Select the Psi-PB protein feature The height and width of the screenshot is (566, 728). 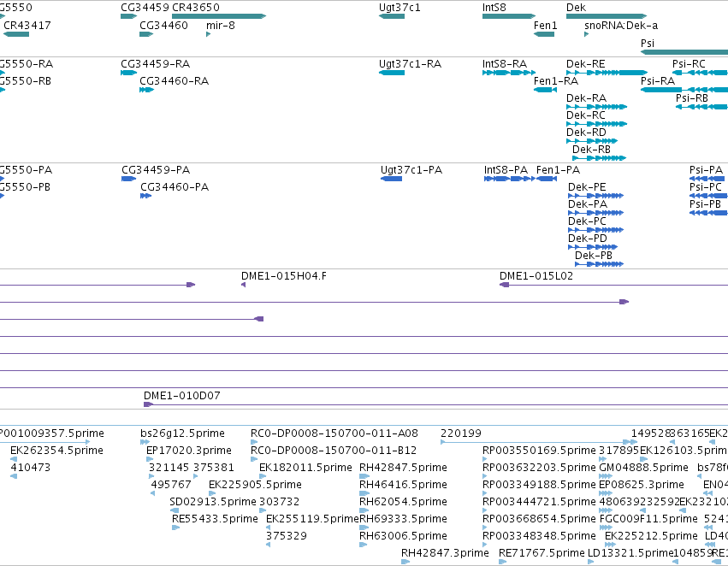point(708,213)
